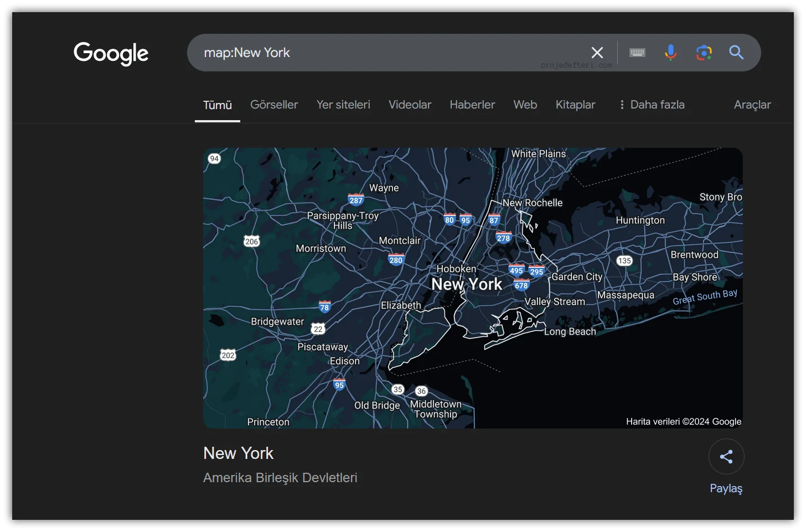806x532 pixels.
Task: Click the Route 94 marker on map
Action: (214, 158)
